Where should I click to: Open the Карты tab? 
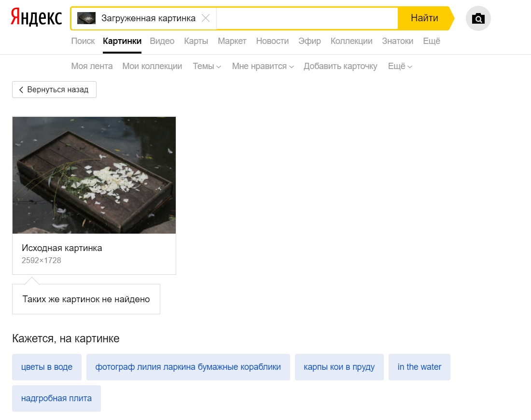tap(196, 41)
